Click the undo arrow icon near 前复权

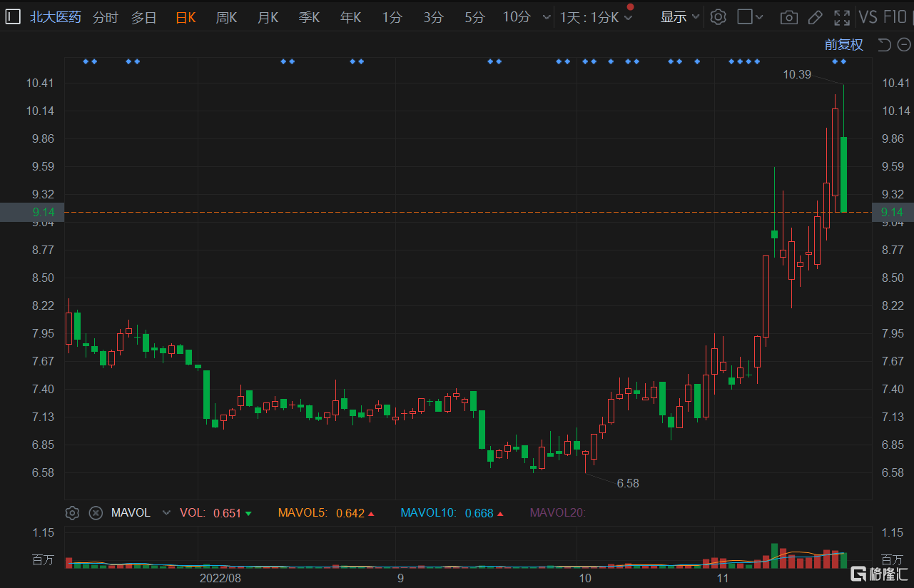click(884, 45)
